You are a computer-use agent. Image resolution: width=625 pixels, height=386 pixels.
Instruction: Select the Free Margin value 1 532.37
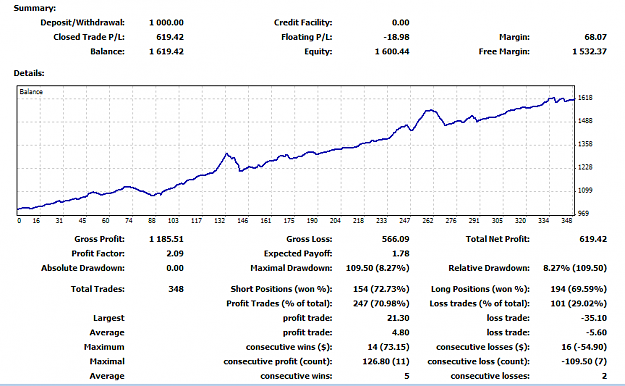coord(590,51)
